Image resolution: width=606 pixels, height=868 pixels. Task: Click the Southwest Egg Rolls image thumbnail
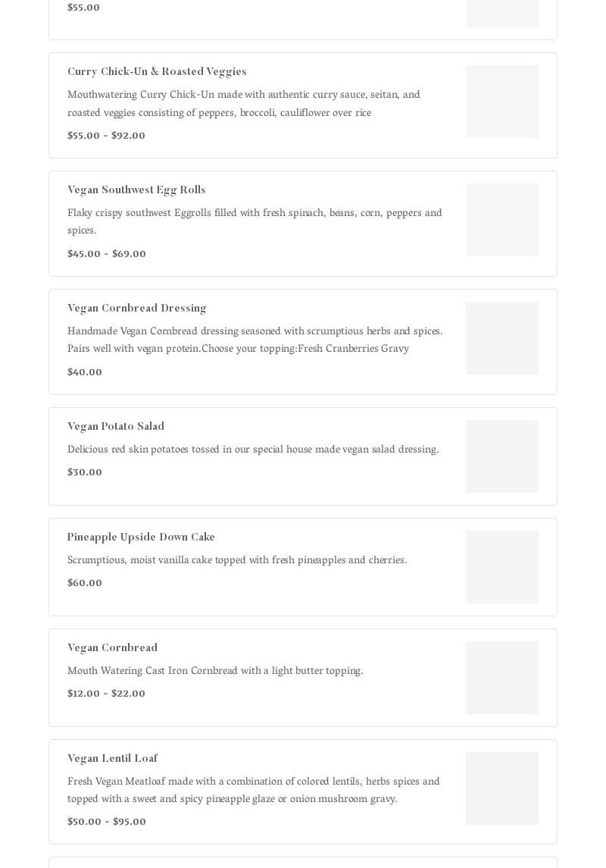coord(501,220)
